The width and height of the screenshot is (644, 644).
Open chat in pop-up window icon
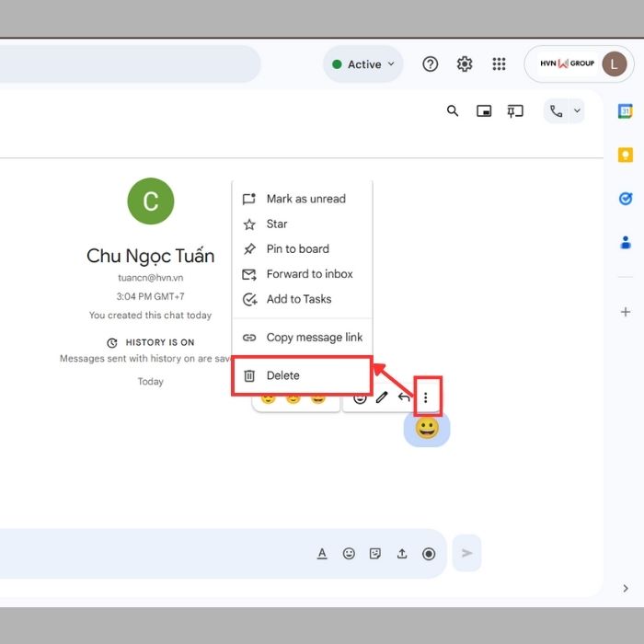pos(484,111)
